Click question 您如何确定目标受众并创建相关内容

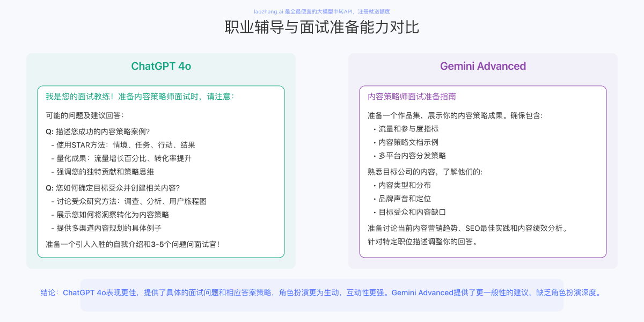(x=113, y=188)
